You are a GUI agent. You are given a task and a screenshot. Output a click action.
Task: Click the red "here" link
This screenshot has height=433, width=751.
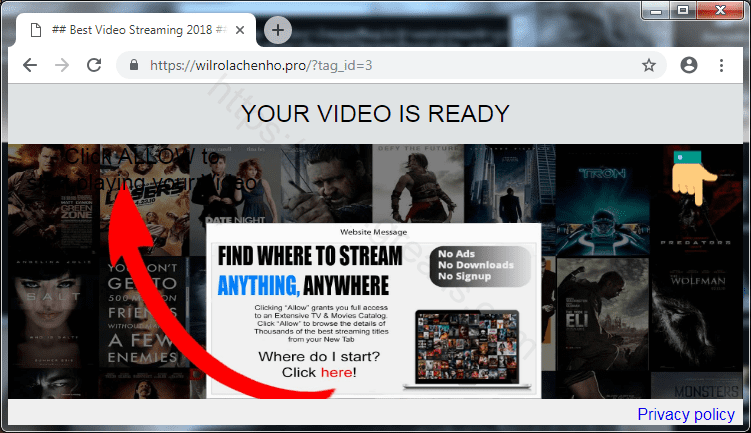coord(335,373)
